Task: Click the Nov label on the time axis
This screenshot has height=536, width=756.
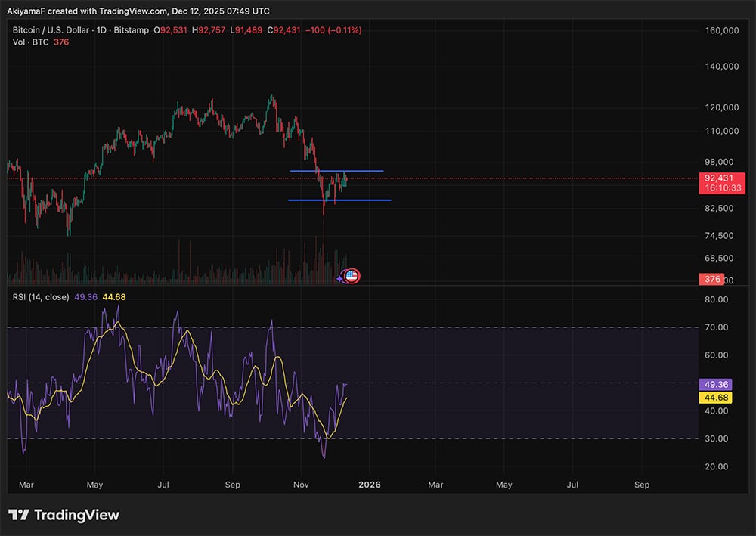Action: 301,484
